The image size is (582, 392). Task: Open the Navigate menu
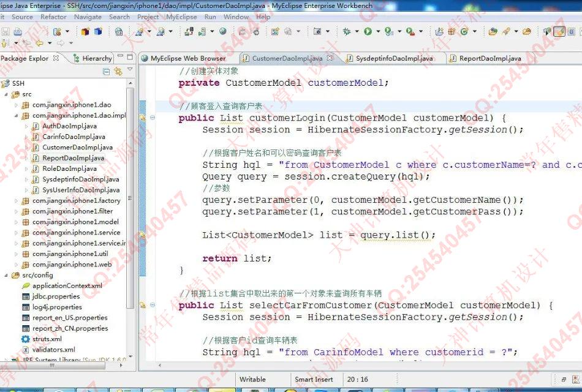pyautogui.click(x=88, y=17)
